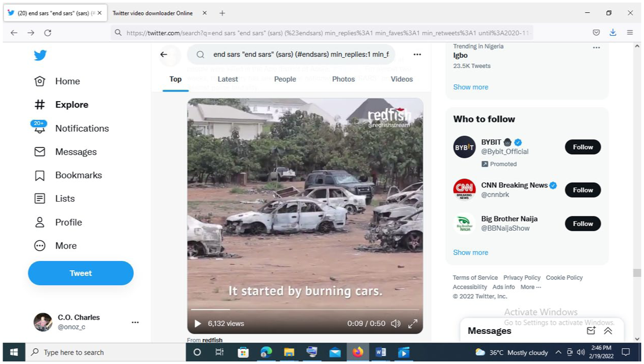Open options dots for Igbo trend
Viewport: 644px width, 364px height.
(x=596, y=47)
